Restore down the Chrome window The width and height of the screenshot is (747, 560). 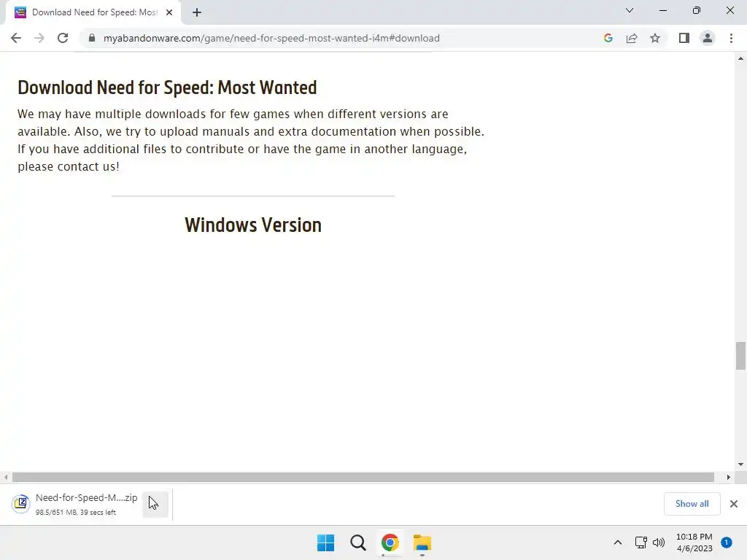click(x=697, y=10)
